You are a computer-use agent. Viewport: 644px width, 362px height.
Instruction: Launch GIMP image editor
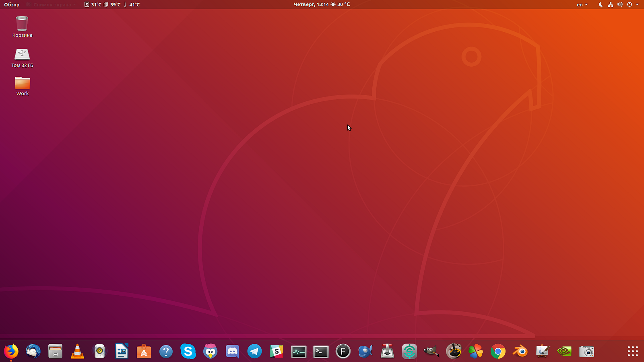(431, 352)
